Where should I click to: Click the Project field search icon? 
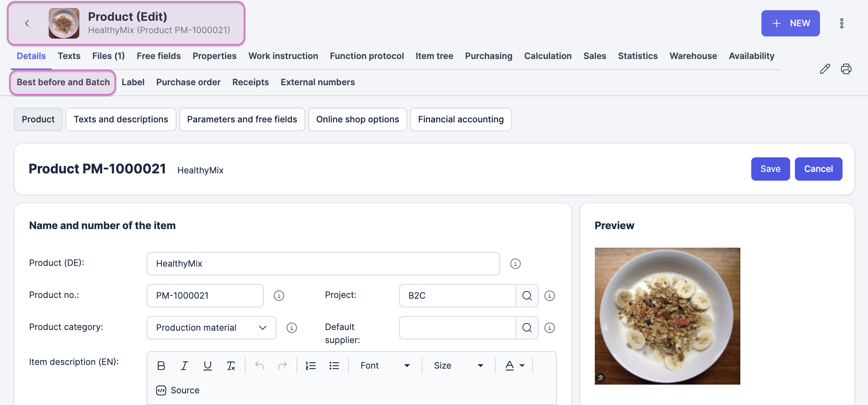pyautogui.click(x=527, y=296)
